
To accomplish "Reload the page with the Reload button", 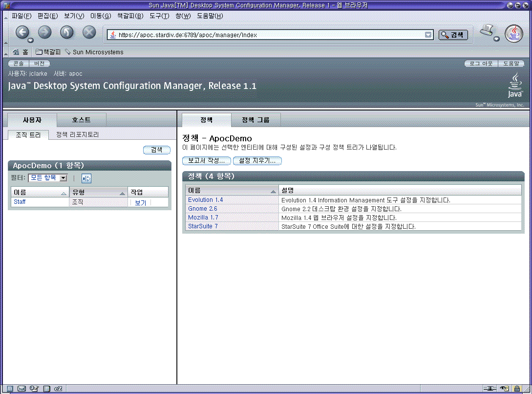I will click(x=67, y=33).
